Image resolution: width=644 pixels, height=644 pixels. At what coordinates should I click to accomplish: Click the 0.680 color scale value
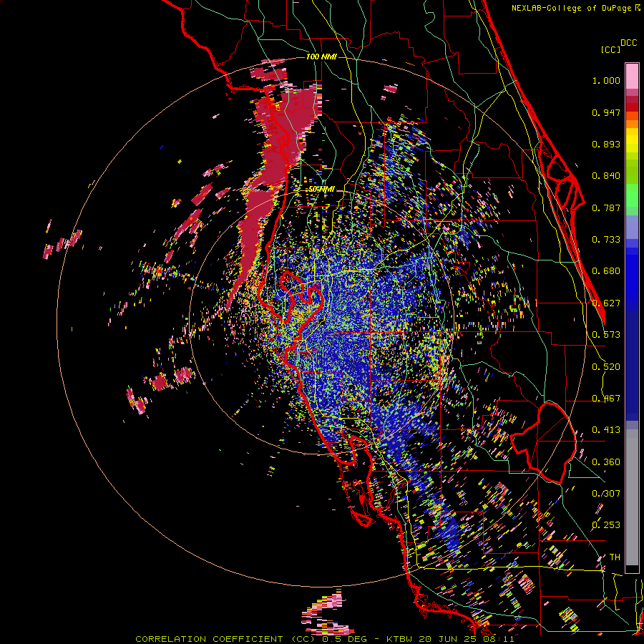(x=606, y=271)
